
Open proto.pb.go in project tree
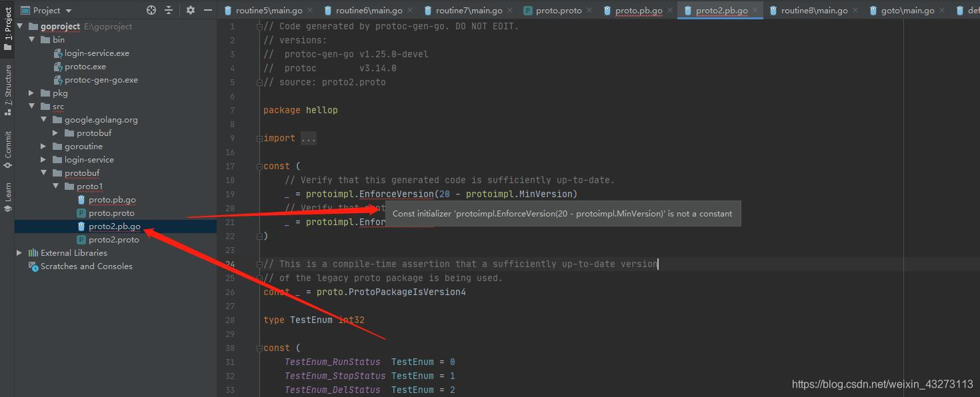click(x=111, y=200)
